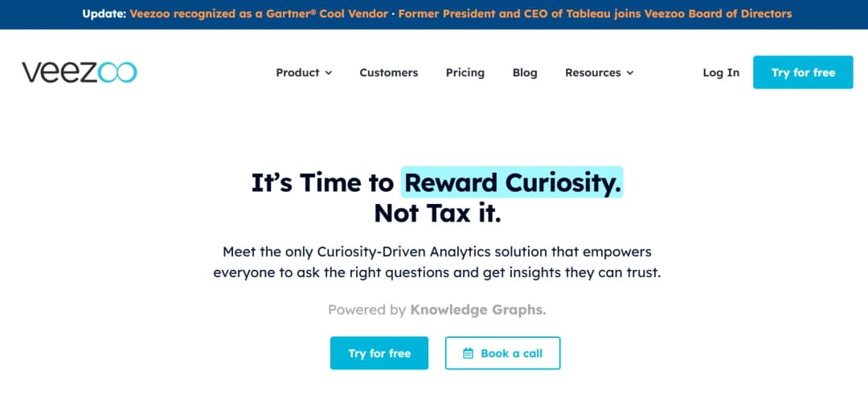This screenshot has height=395, width=868.
Task: Click the highlighted Reward Curiosity text
Action: pyautogui.click(x=512, y=183)
